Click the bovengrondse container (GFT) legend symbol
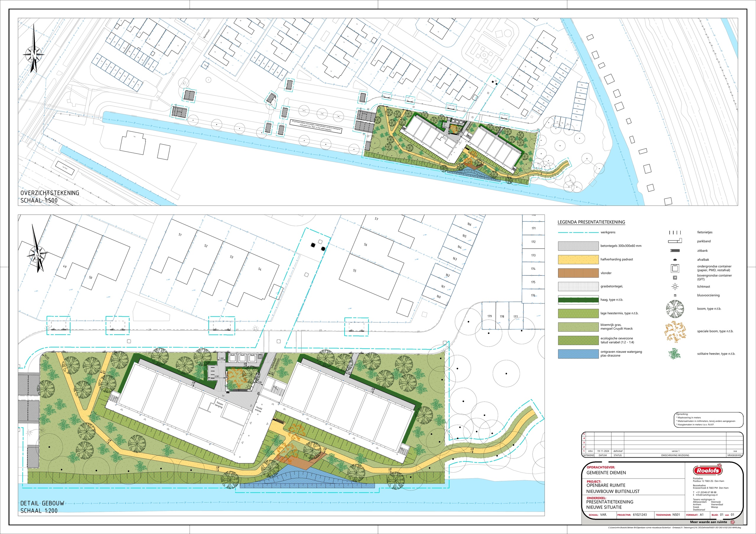This screenshot has width=756, height=534. pyautogui.click(x=675, y=277)
